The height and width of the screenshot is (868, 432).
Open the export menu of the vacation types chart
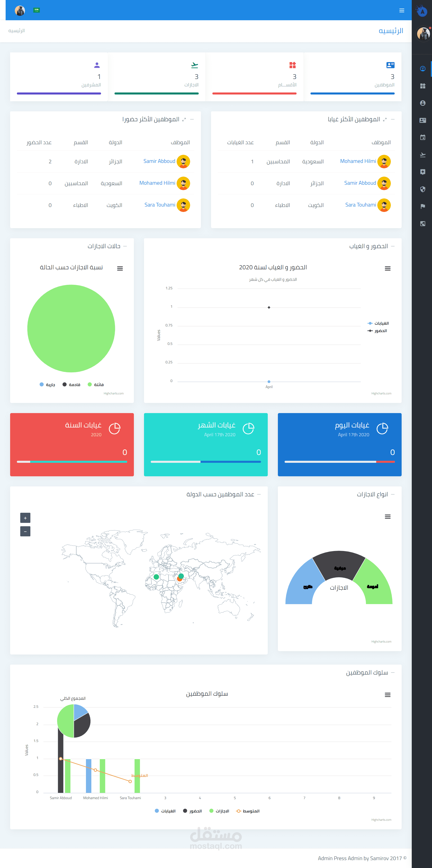point(387,517)
